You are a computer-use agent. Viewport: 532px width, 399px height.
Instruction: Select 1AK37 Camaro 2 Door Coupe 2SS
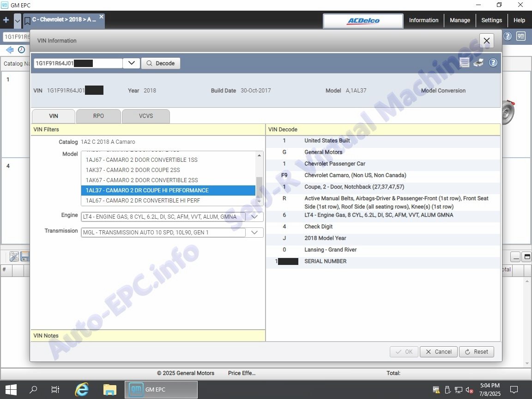click(x=133, y=170)
